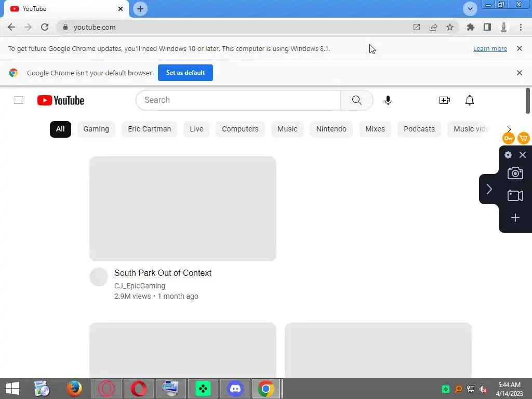This screenshot has width=532, height=399.
Task: Start voice search with microphone icon
Action: tap(388, 100)
